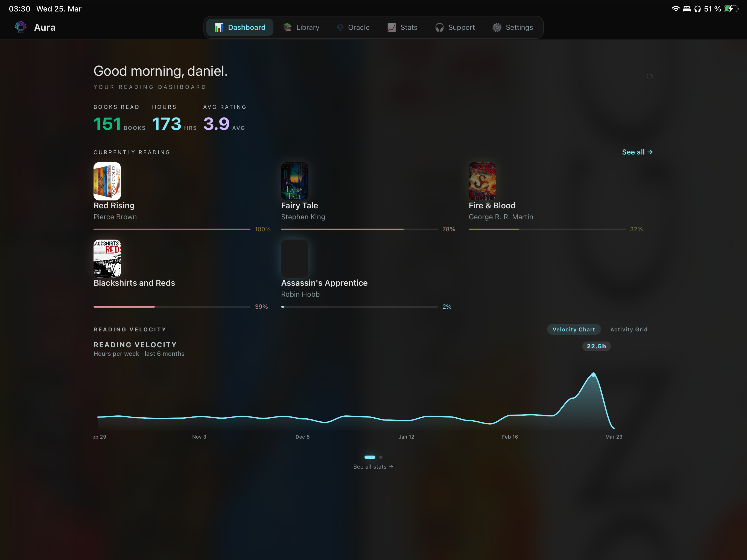Open the Fairy Tale title
The image size is (747, 560).
point(299,205)
